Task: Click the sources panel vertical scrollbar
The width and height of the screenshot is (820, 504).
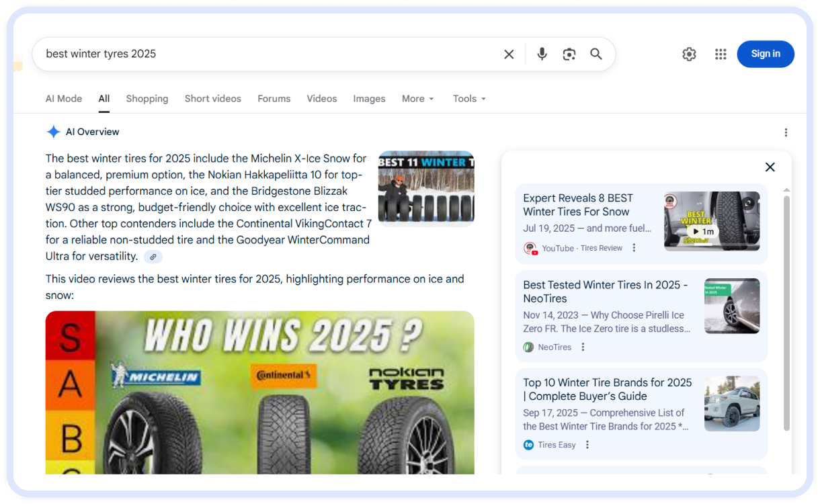Action: [786, 309]
